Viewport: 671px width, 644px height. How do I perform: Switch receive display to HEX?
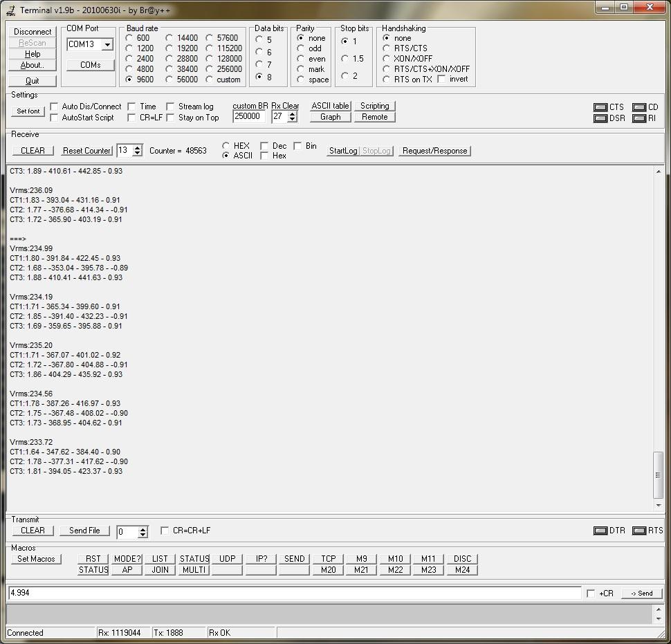[x=226, y=145]
